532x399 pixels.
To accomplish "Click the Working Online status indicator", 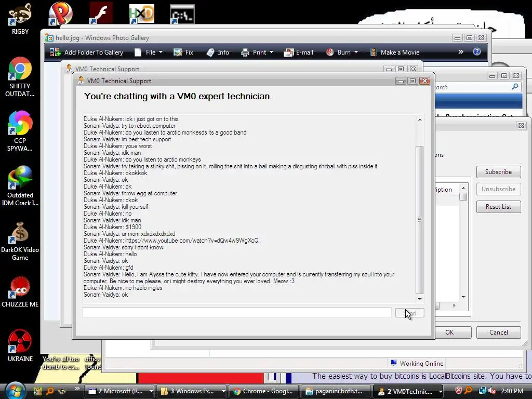I will point(417,363).
